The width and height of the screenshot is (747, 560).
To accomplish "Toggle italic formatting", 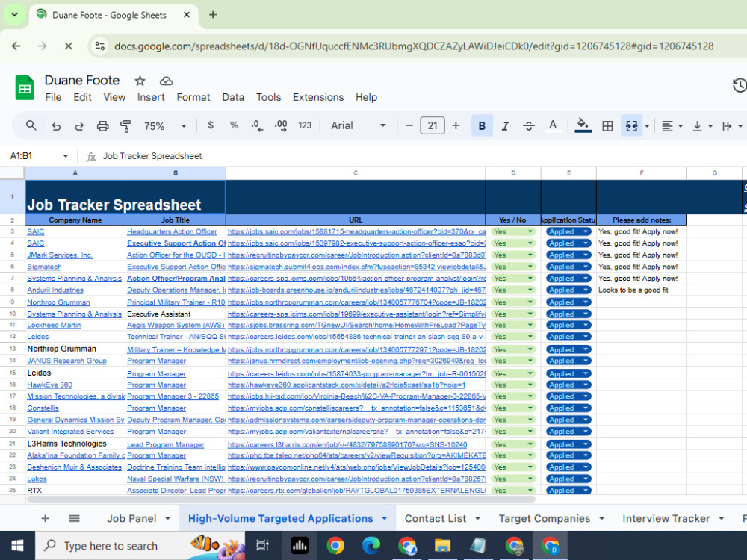I will pyautogui.click(x=505, y=125).
